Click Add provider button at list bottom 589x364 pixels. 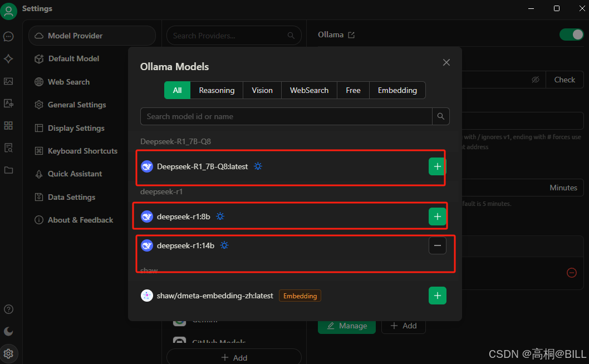point(234,357)
